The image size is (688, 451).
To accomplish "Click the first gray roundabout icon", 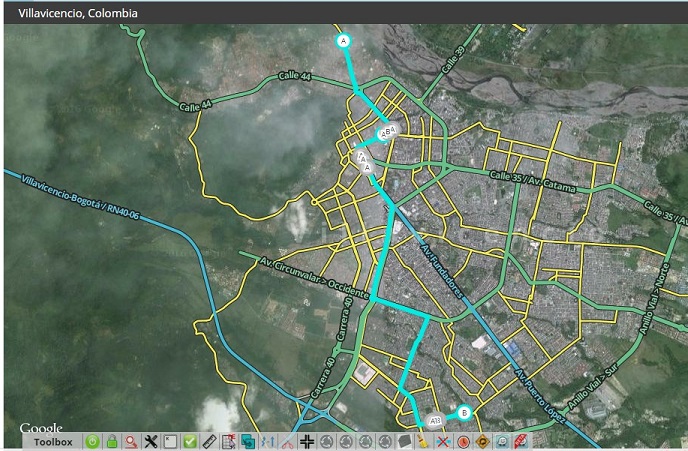I will pos(326,441).
